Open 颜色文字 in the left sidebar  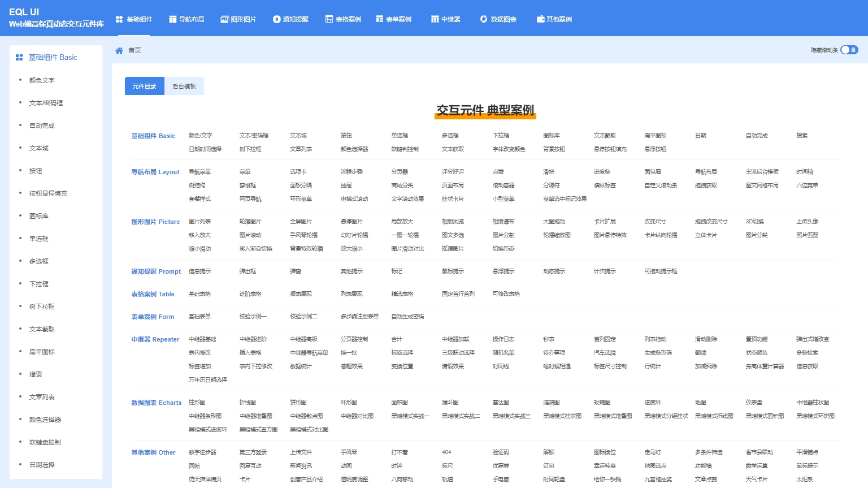42,80
